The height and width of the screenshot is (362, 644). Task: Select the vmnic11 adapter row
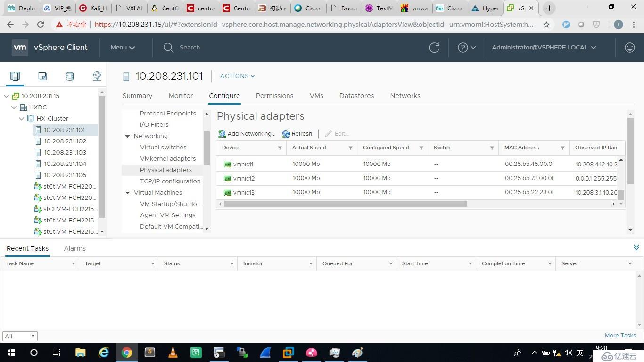point(417,164)
